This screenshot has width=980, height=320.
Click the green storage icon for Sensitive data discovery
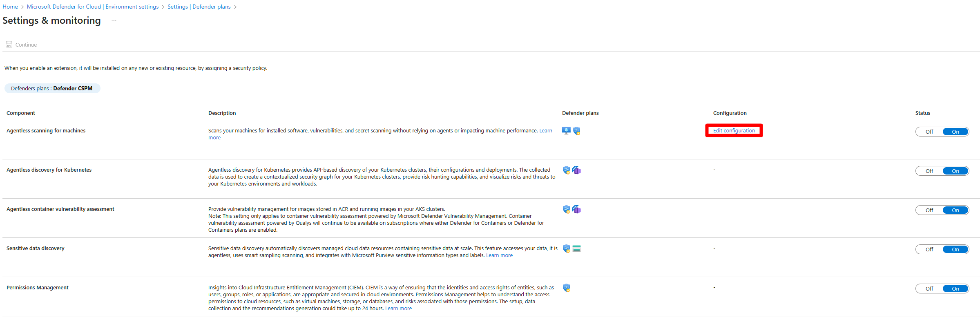(x=577, y=248)
